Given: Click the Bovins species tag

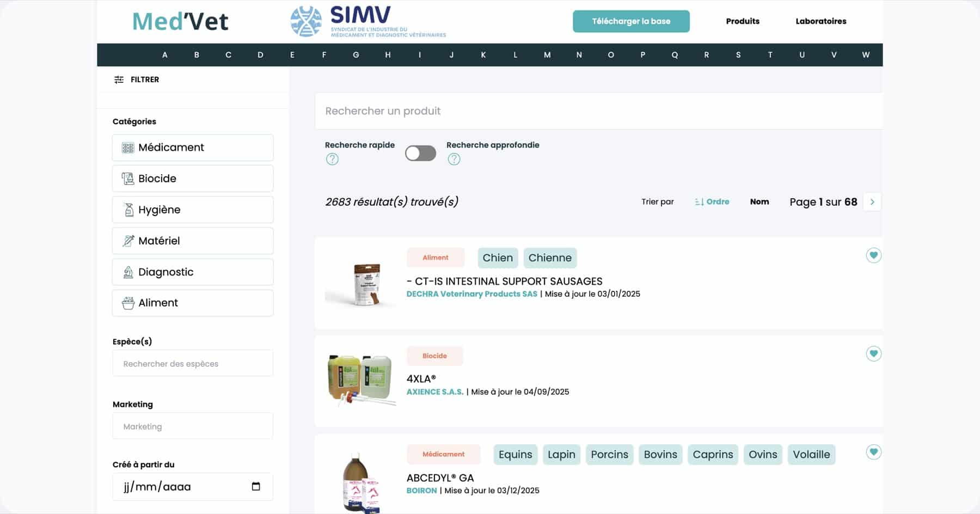Looking at the screenshot, I should click(x=660, y=455).
